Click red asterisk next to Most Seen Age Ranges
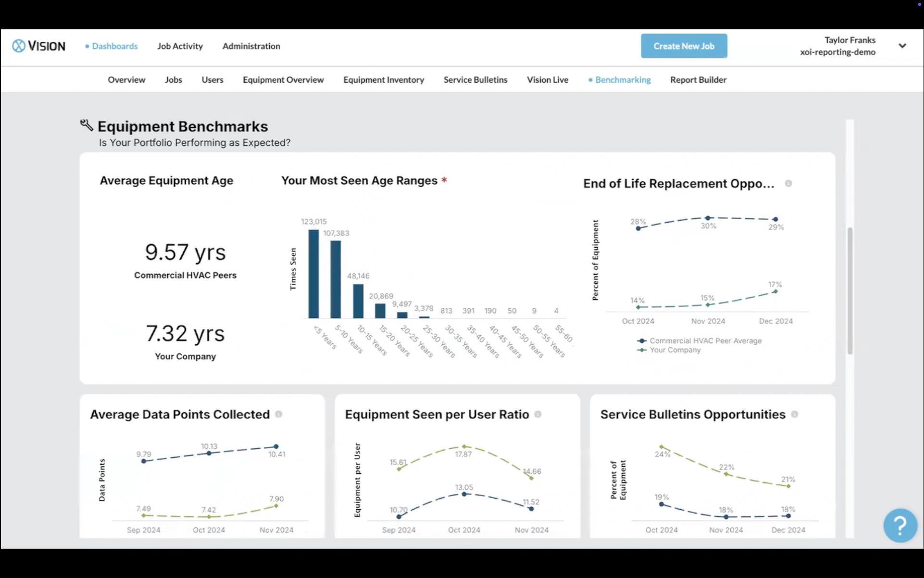 (x=444, y=180)
